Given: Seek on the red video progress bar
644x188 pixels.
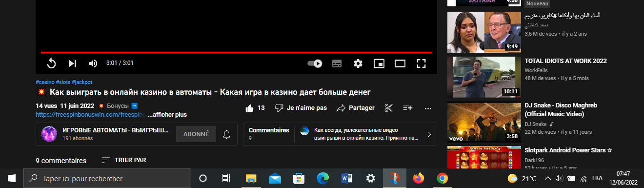Looking at the screenshot, I should (236, 52).
